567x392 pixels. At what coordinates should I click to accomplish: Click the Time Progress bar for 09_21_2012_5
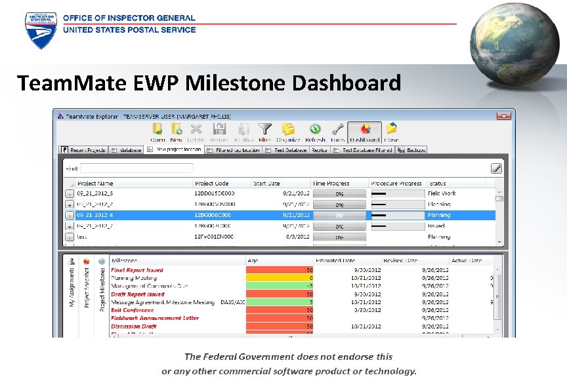click(x=339, y=194)
